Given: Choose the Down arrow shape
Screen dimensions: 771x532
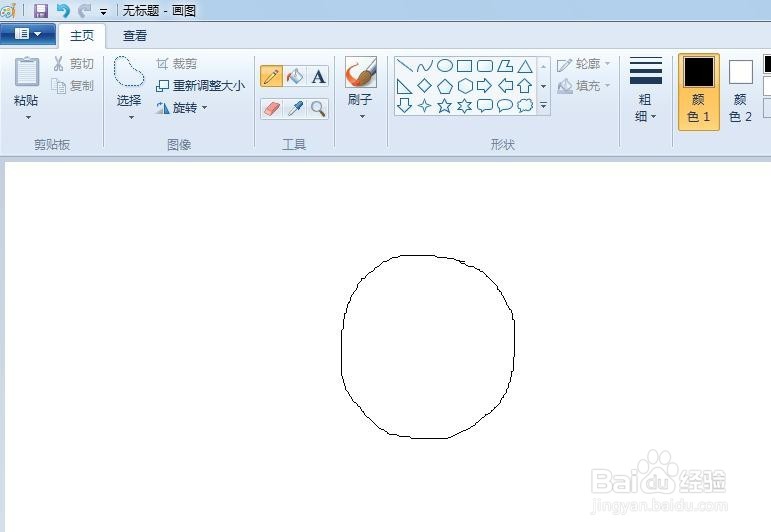Looking at the screenshot, I should point(404,105).
